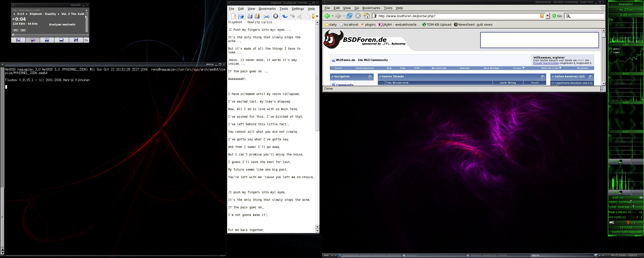Open the KWrite Bookmarks menu
Screen dimensions: 644x258
[x=267, y=9]
